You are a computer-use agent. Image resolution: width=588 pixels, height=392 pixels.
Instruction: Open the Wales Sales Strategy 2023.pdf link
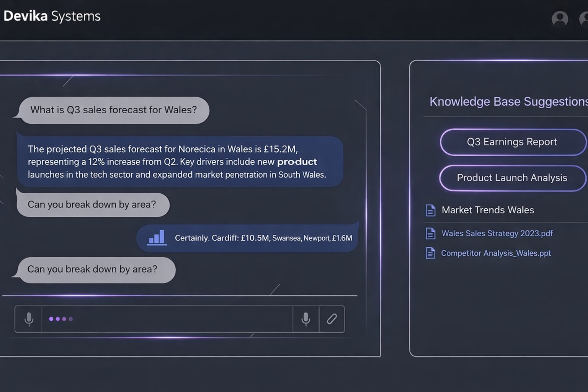[x=497, y=234]
